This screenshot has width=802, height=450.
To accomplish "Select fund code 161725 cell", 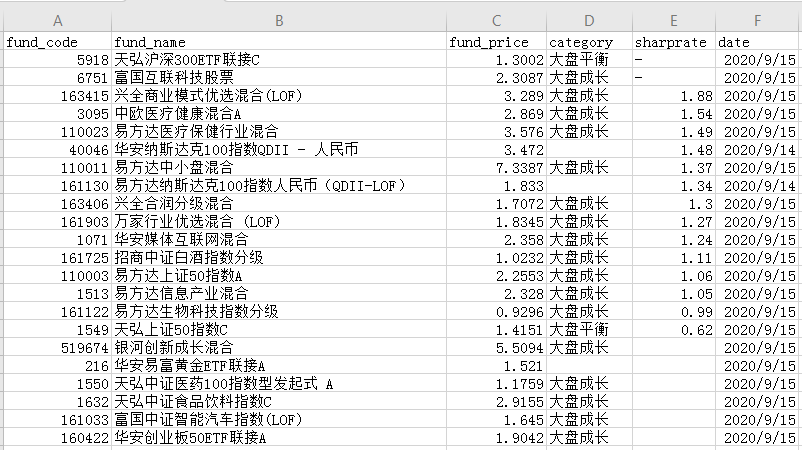I will click(x=57, y=257).
